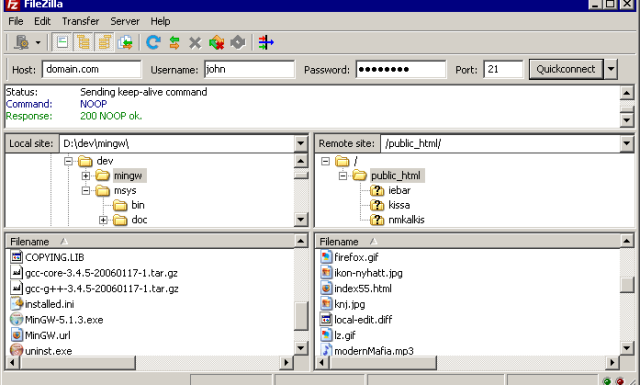Open the Transfer menu
This screenshot has height=385, width=640.
pyautogui.click(x=80, y=21)
